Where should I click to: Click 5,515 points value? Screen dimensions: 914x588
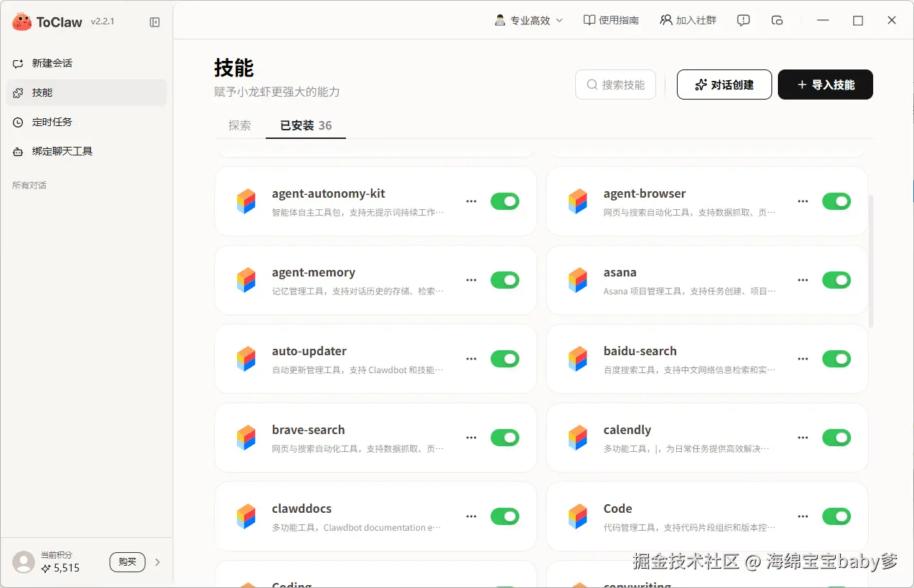tap(67, 569)
